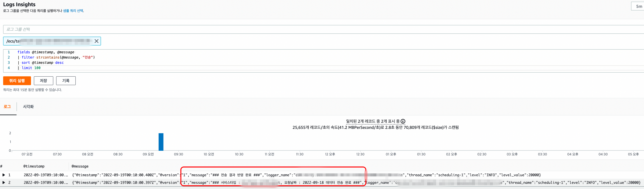Click the 저장 save button
Image resolution: width=644 pixels, height=189 pixels.
pos(44,81)
